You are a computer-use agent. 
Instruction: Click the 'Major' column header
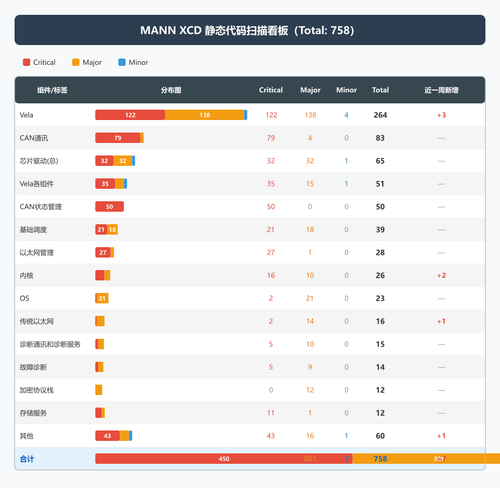(x=310, y=90)
